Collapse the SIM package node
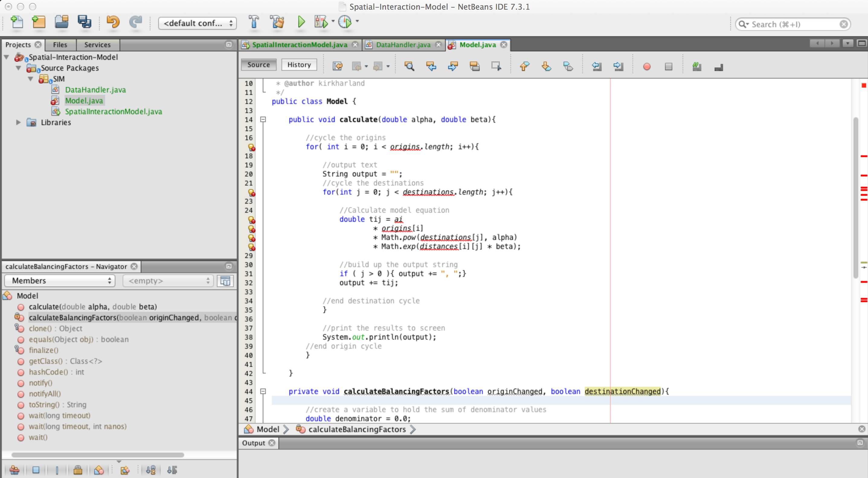868x478 pixels. coord(31,79)
